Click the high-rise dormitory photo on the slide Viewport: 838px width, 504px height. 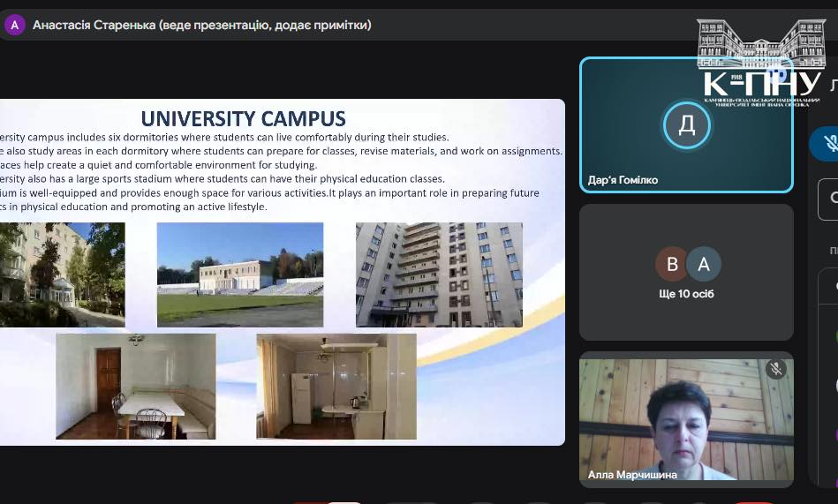point(439,275)
